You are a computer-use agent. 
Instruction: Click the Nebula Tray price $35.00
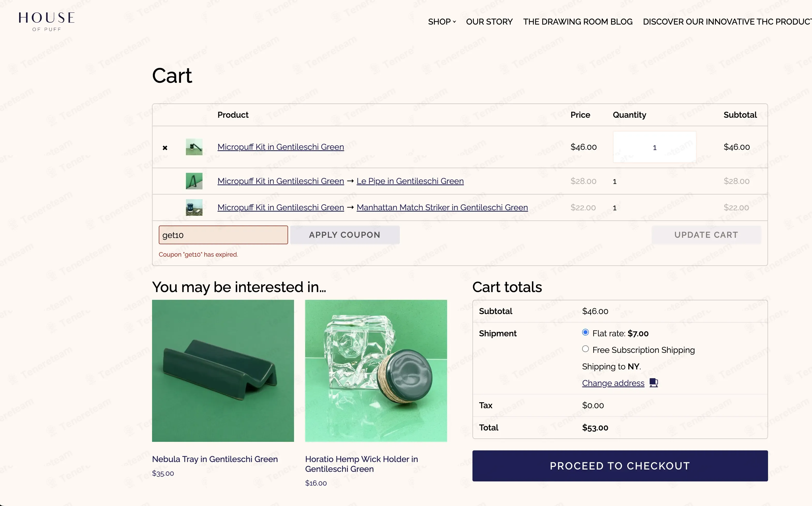(x=163, y=474)
